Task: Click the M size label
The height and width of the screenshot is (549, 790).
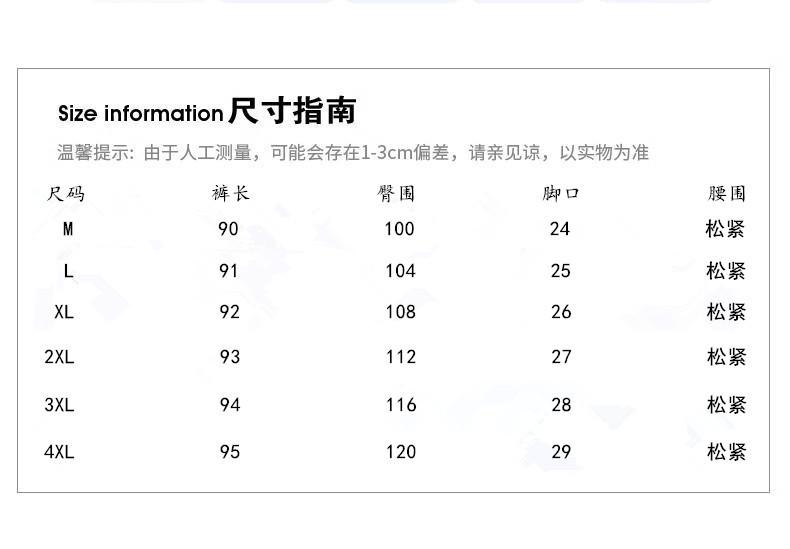Action: [68, 229]
